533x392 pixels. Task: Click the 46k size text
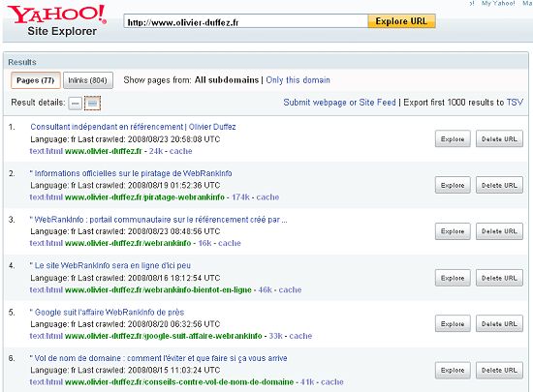(x=266, y=289)
